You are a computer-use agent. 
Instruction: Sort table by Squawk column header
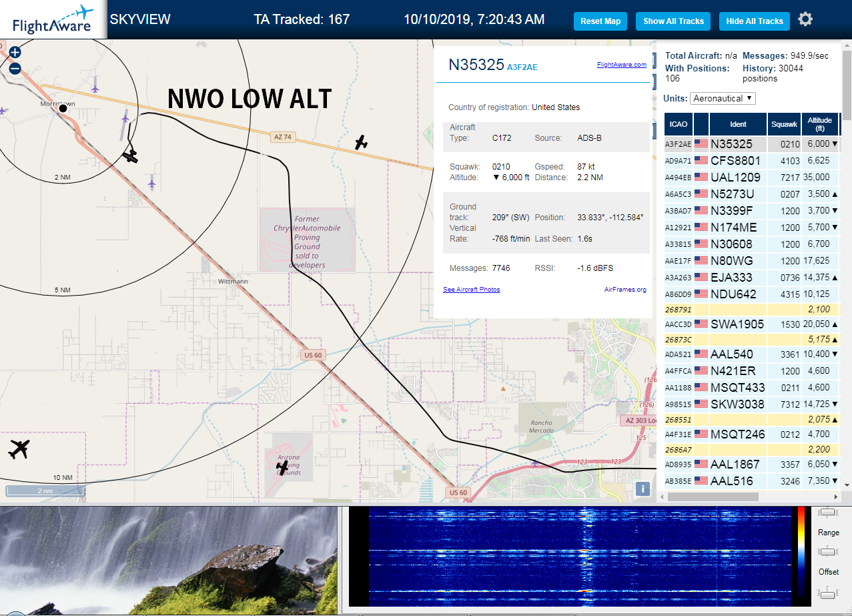(x=784, y=124)
